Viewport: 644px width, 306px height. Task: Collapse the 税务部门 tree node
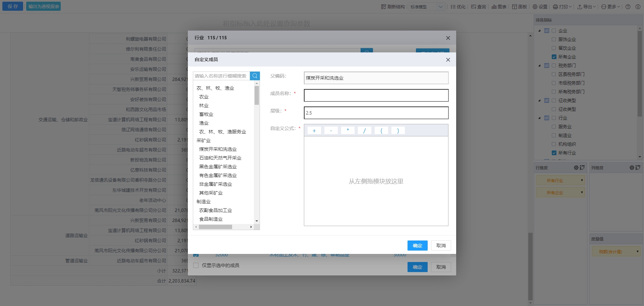coord(539,65)
